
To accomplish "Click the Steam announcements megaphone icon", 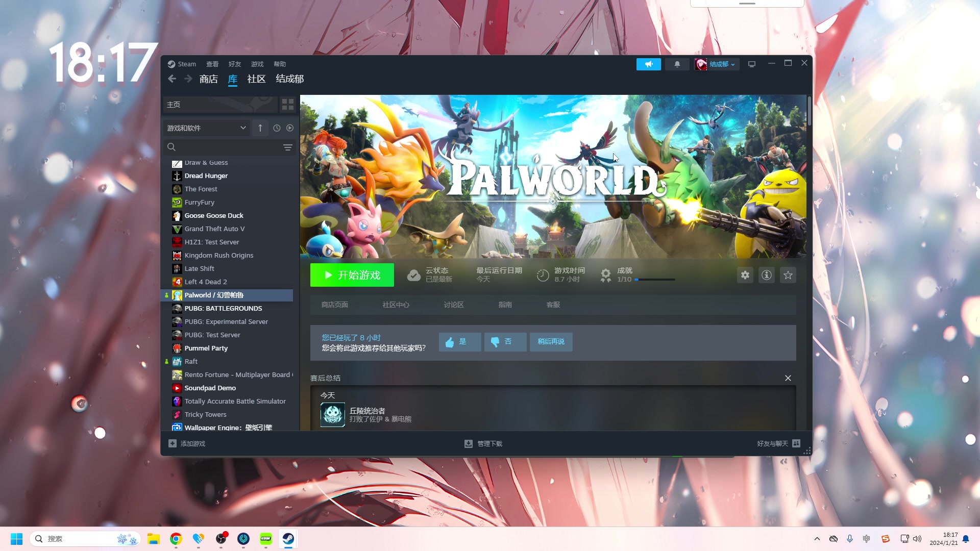I will [x=648, y=64].
